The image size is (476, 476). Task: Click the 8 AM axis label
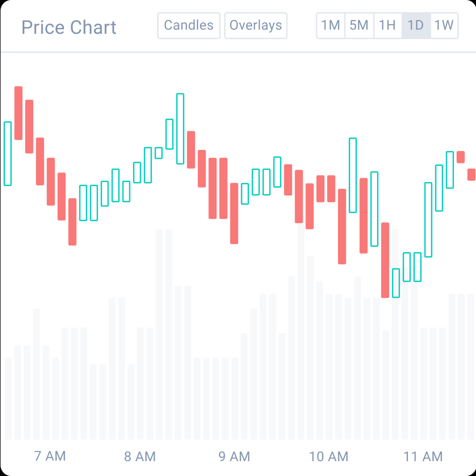pyautogui.click(x=140, y=456)
